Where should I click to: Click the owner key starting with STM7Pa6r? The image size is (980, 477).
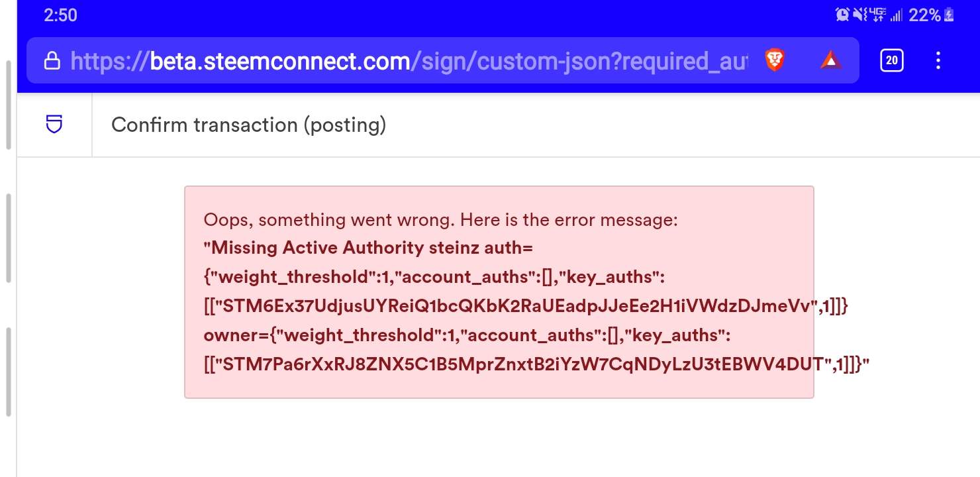click(x=528, y=364)
